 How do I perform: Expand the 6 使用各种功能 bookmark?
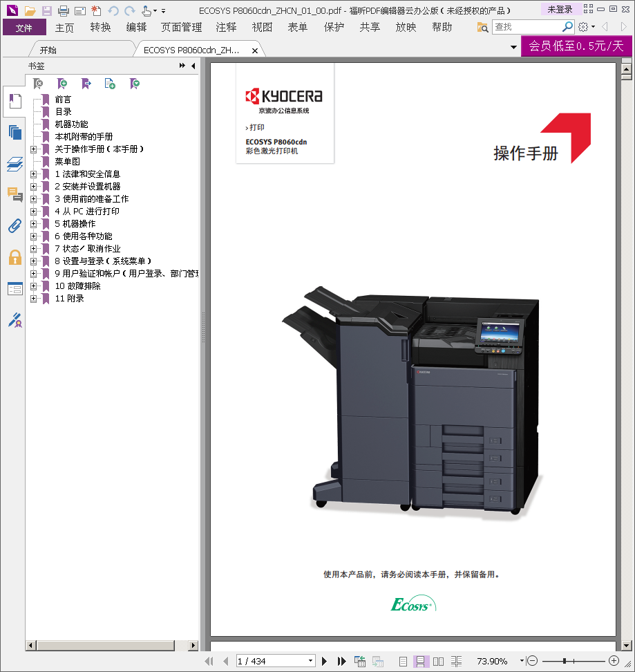pyautogui.click(x=33, y=236)
